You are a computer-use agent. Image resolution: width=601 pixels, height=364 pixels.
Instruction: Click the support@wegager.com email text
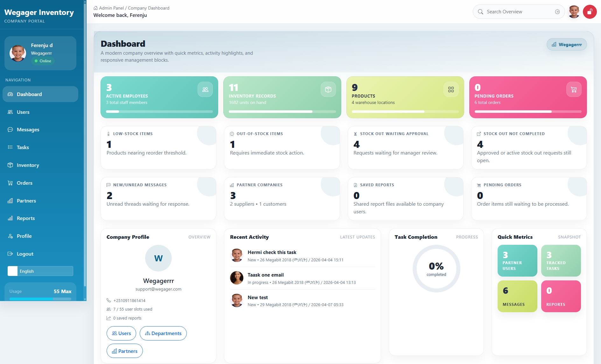pos(158,289)
